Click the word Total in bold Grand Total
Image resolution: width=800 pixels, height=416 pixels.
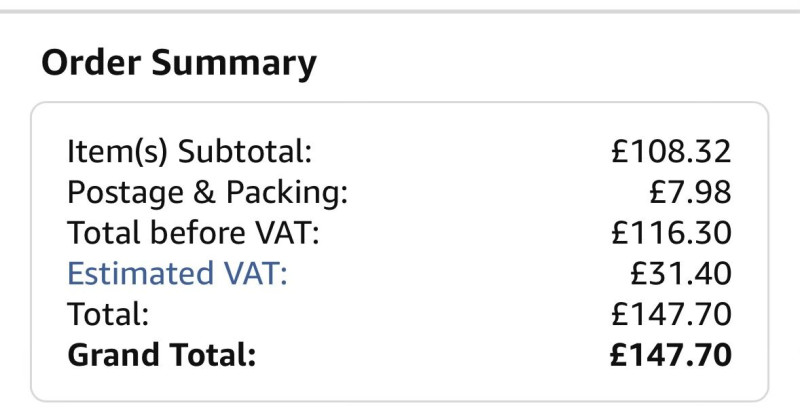210,354
